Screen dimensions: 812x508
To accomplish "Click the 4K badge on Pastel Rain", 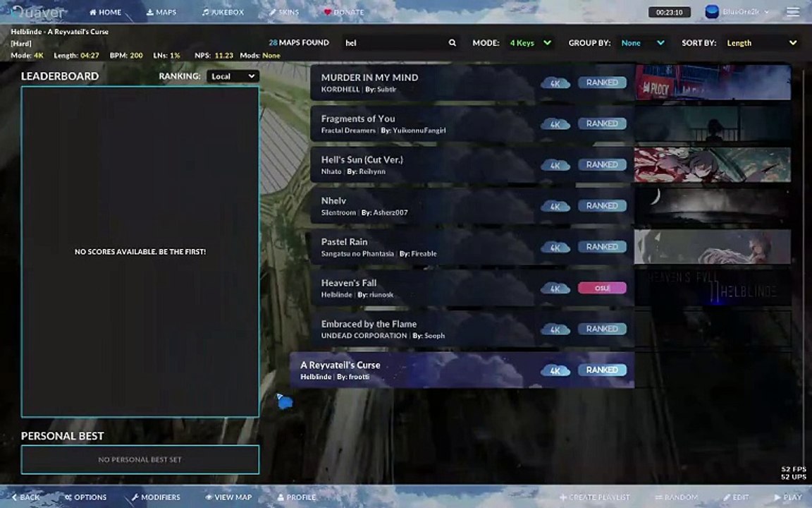I will coord(555,247).
